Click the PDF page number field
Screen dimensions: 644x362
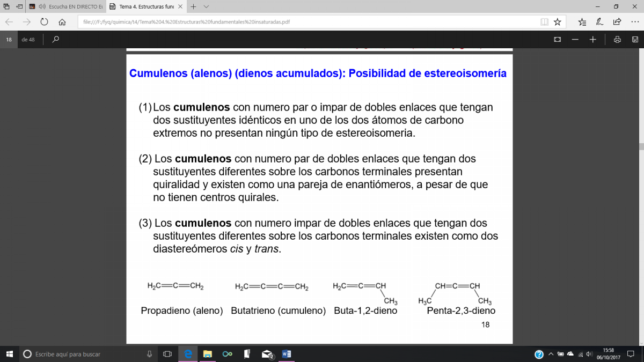tap(9, 39)
